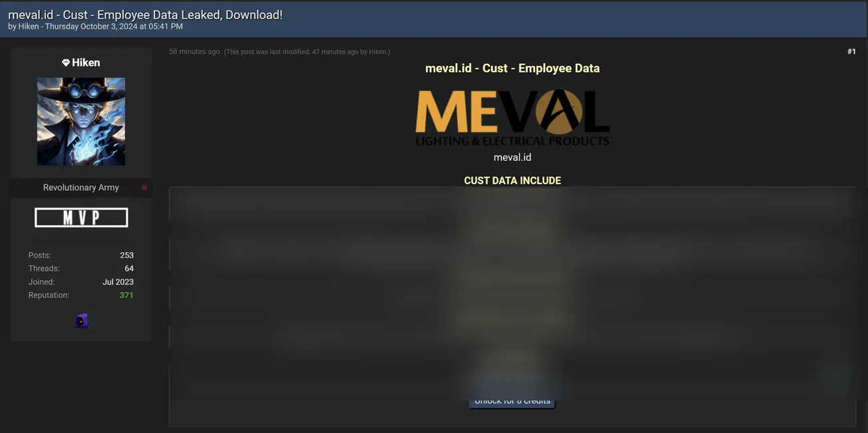Open the Hiken username link in sidebar

pos(86,63)
